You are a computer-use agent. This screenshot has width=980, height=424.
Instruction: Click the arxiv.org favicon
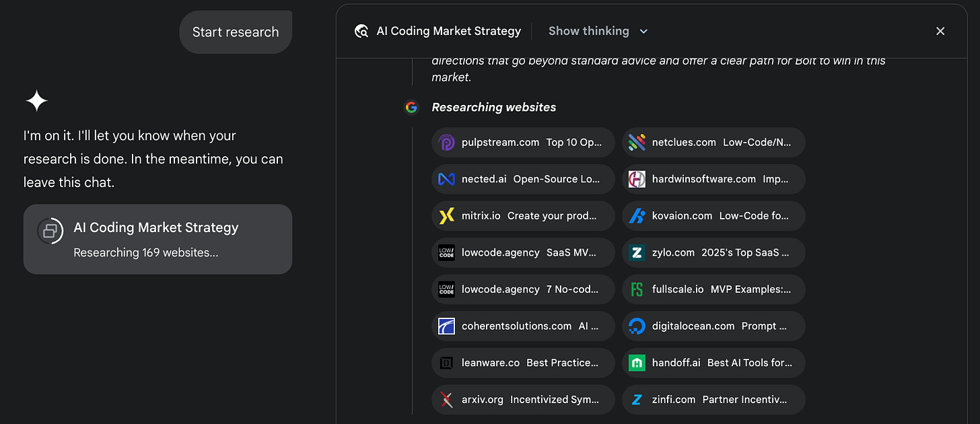pos(446,400)
